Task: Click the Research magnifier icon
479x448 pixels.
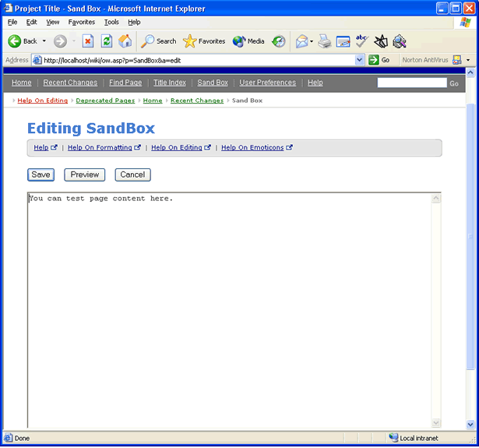Action: (400, 41)
